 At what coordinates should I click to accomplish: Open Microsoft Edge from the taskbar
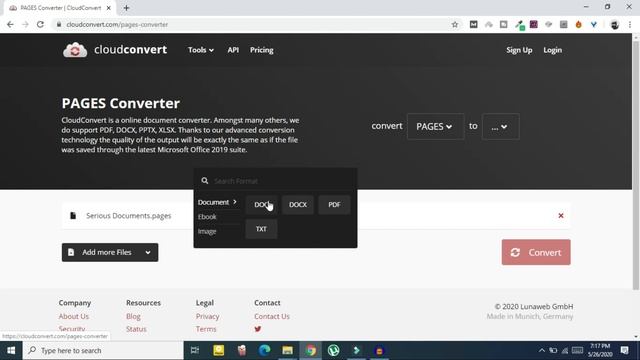click(264, 351)
